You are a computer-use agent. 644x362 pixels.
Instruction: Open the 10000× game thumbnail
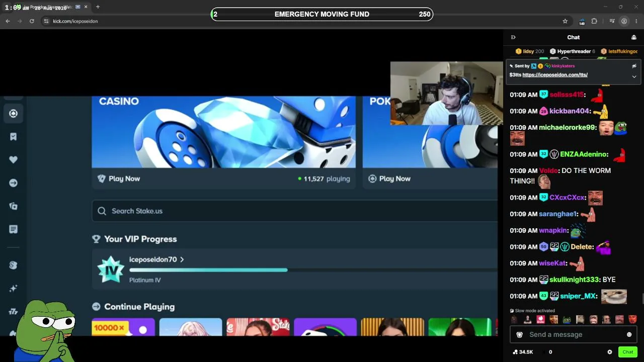tap(123, 327)
